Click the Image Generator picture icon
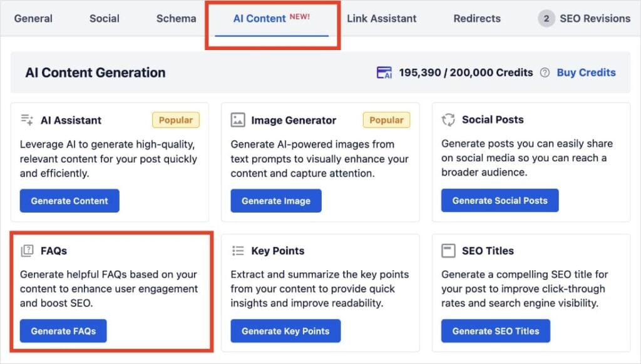The width and height of the screenshot is (641, 364). (238, 119)
